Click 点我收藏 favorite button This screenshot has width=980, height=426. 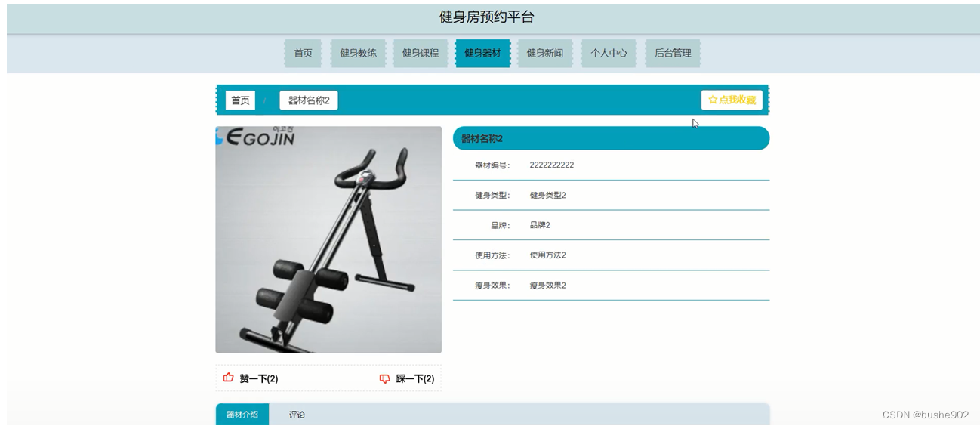(x=732, y=100)
